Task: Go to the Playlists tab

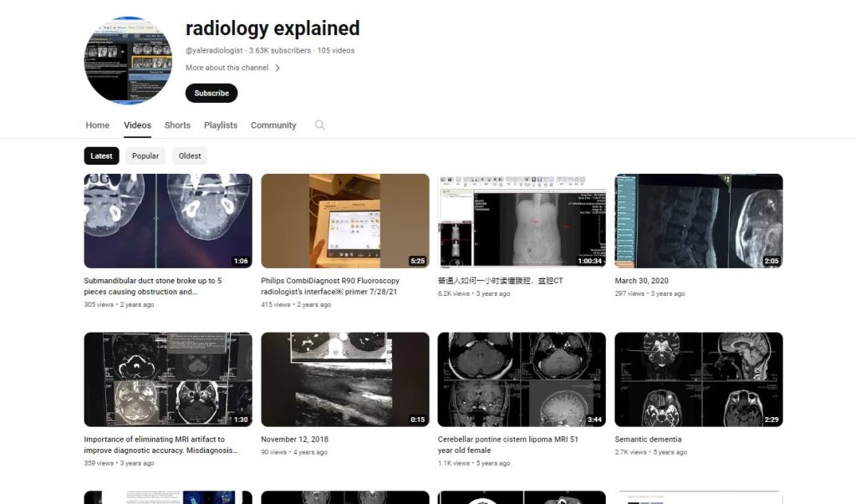Action: click(221, 125)
